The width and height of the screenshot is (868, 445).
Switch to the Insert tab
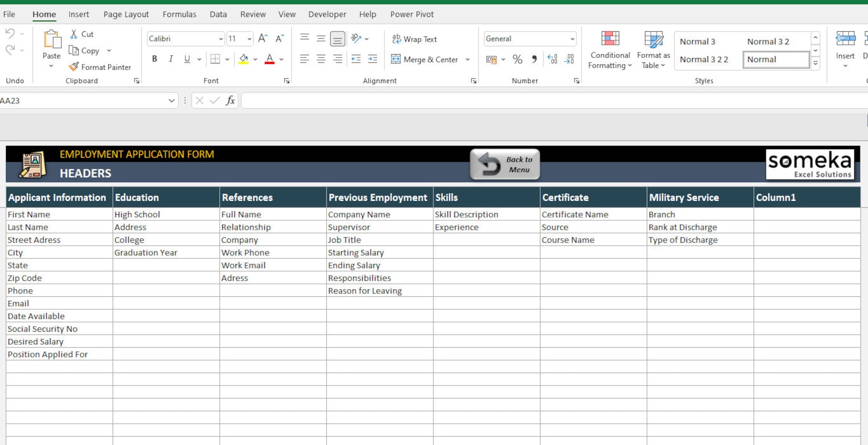79,14
